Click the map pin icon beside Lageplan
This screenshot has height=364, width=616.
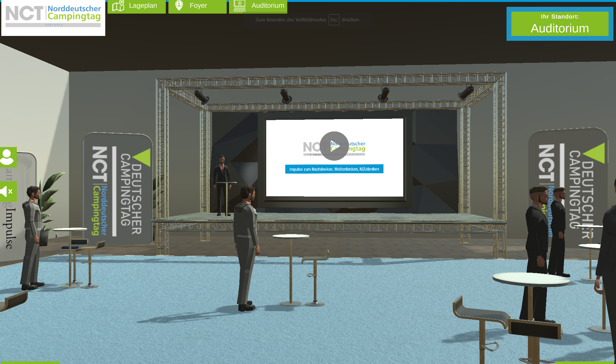tap(118, 6)
